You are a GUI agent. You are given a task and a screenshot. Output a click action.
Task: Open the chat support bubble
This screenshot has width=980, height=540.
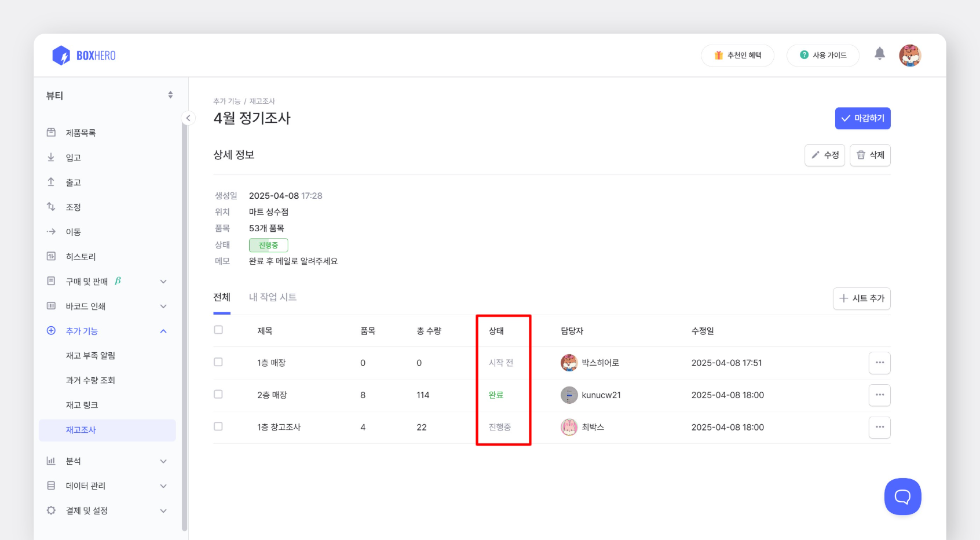[902, 497]
